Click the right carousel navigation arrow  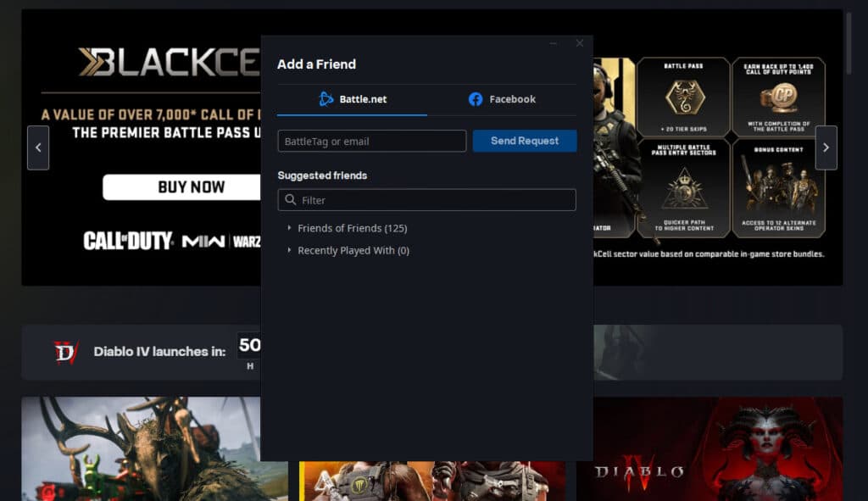[826, 148]
